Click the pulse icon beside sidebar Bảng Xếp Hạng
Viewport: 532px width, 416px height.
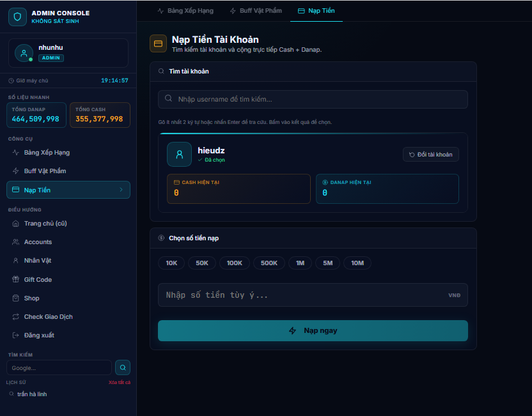15,153
